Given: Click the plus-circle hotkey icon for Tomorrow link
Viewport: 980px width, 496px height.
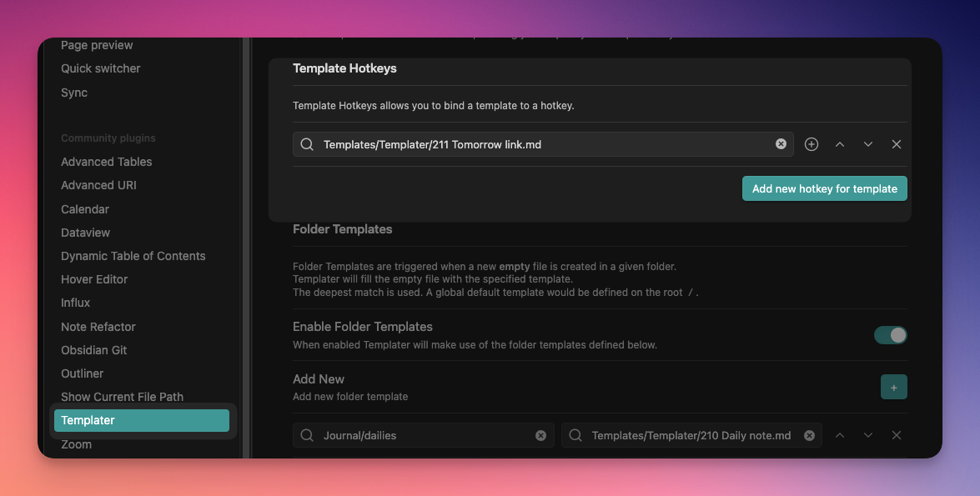Looking at the screenshot, I should point(811,144).
